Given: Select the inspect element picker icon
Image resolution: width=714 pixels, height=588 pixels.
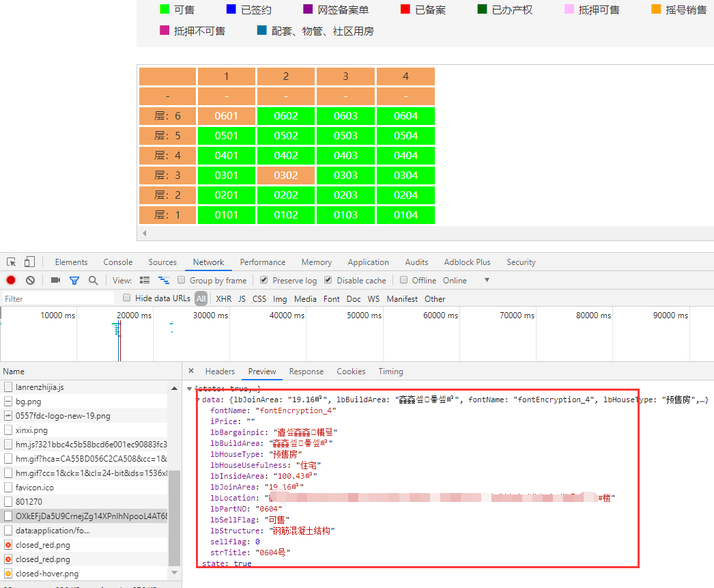Looking at the screenshot, I should pos(12,262).
